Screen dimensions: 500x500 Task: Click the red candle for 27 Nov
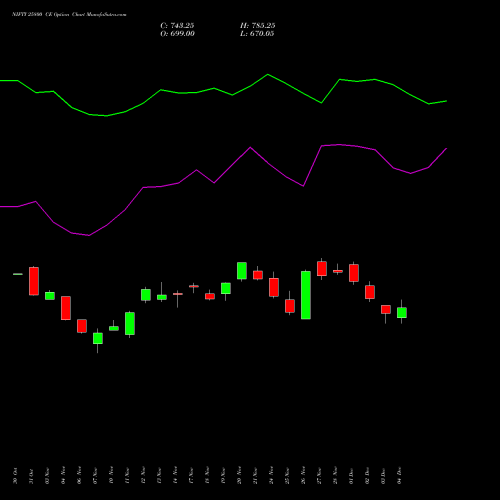tap(322, 269)
